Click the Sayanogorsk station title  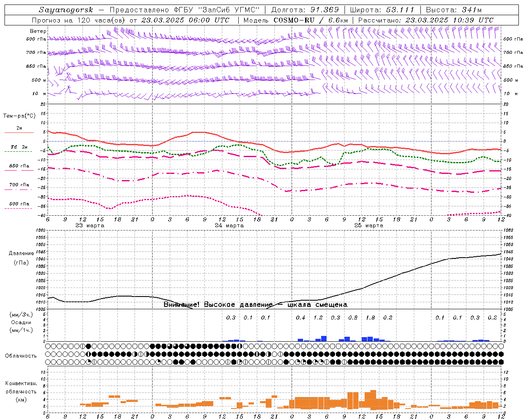point(66,10)
